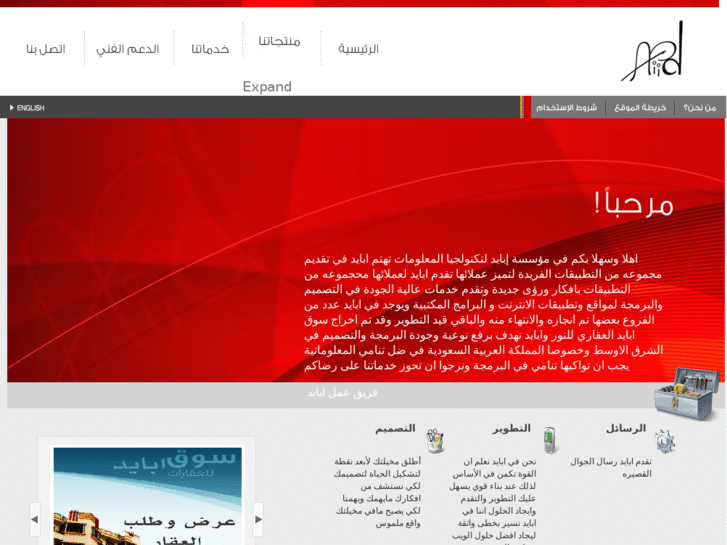The image size is (727, 545).
Task: Open the منتجاتنا products menu
Action: tap(280, 41)
